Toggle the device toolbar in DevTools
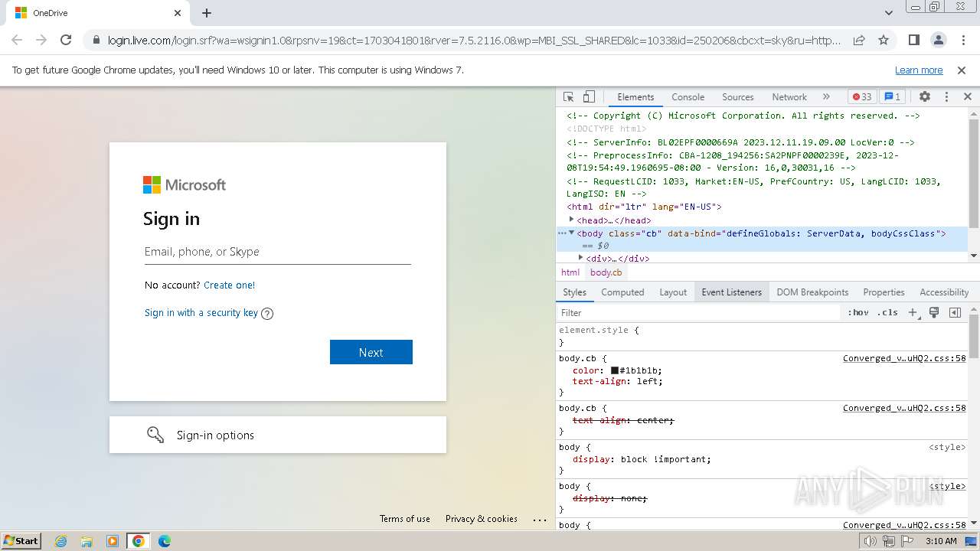This screenshot has width=980, height=551. pos(589,97)
